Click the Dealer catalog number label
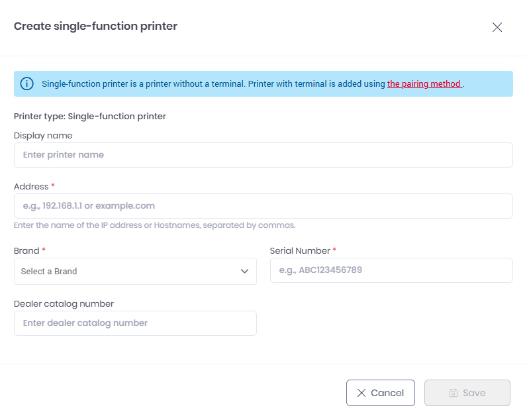The image size is (527, 420). point(64,303)
